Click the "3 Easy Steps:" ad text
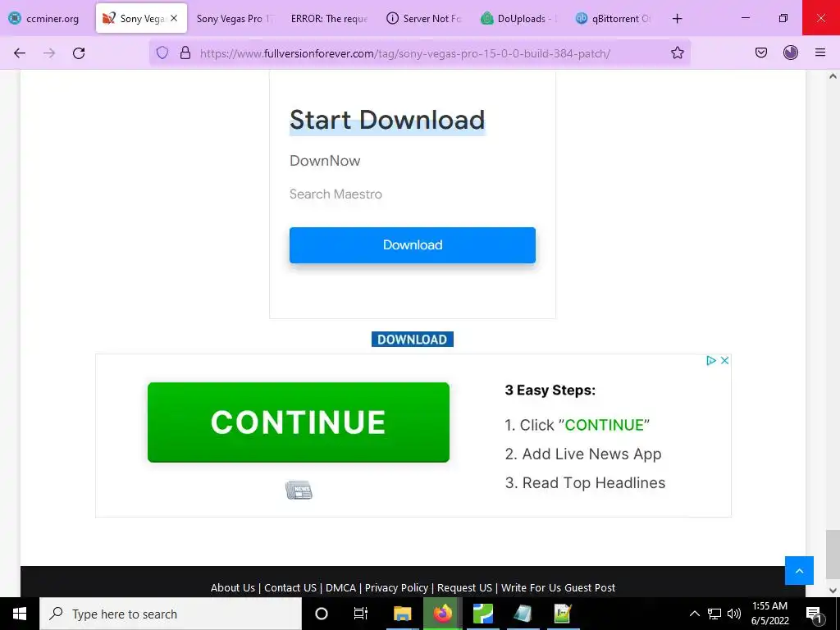This screenshot has width=840, height=630. [550, 390]
